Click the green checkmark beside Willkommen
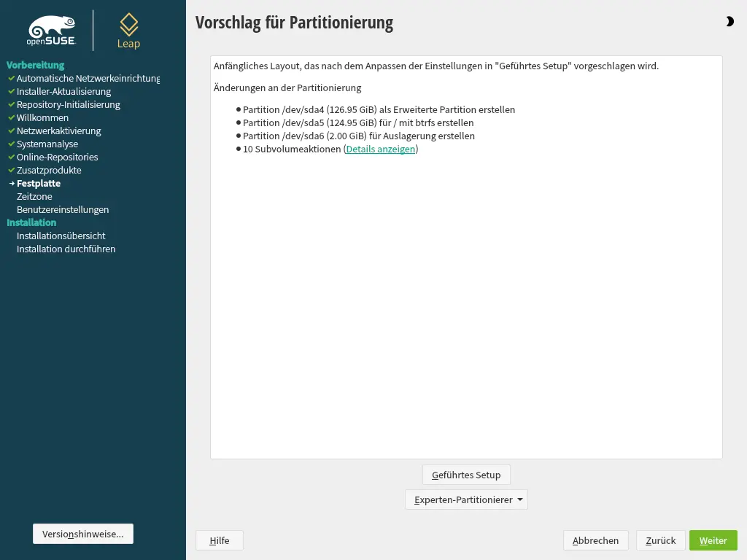Image resolution: width=747 pixels, height=560 pixels. pyautogui.click(x=10, y=117)
